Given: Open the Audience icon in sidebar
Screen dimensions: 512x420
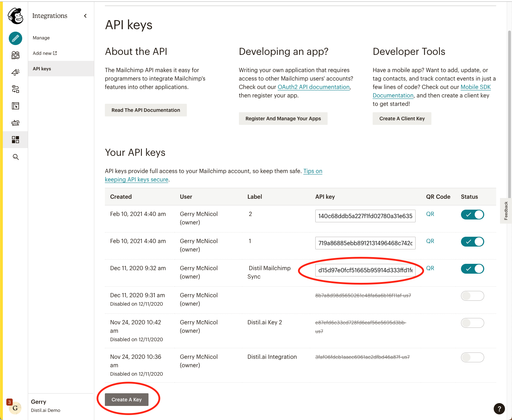Looking at the screenshot, I should click(15, 55).
